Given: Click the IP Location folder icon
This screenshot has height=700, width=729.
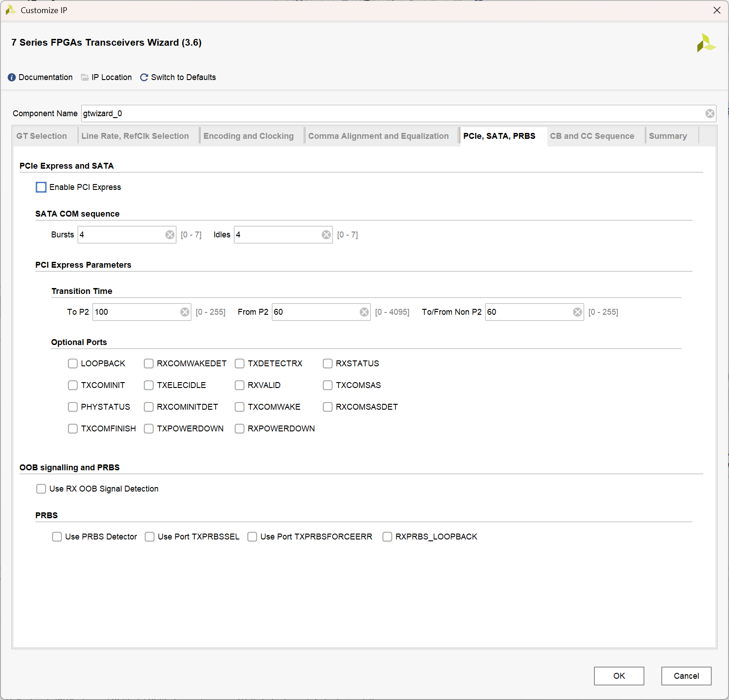Looking at the screenshot, I should (85, 77).
